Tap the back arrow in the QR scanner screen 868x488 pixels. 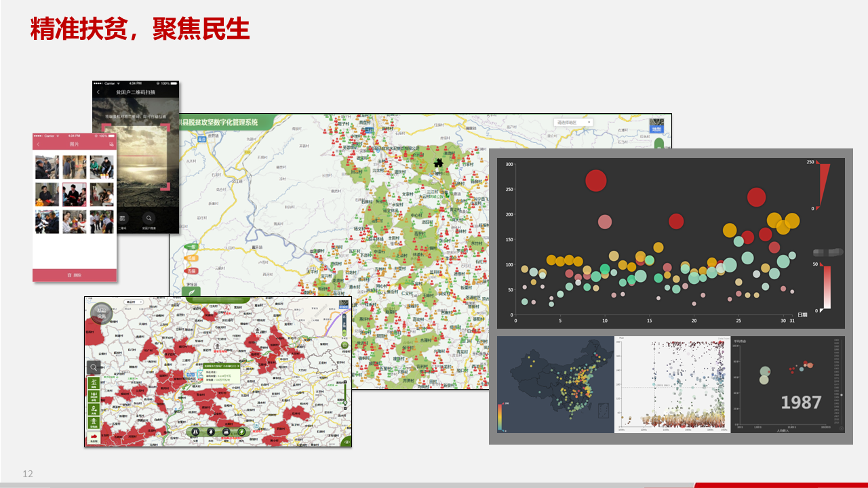coord(98,92)
